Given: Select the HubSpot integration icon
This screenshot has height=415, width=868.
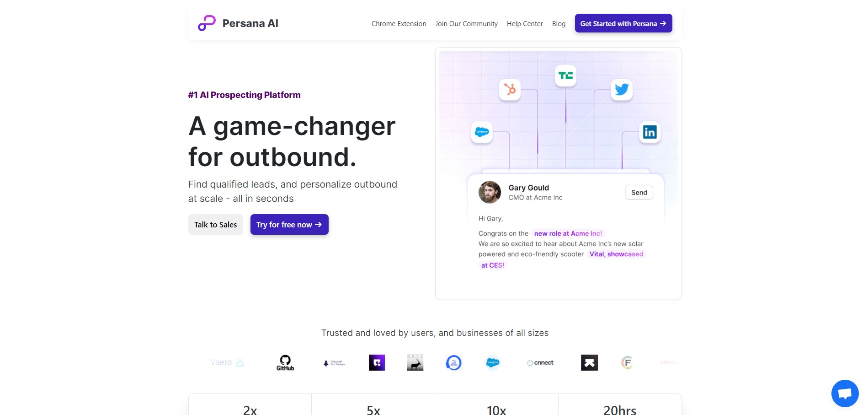Looking at the screenshot, I should click(510, 89).
